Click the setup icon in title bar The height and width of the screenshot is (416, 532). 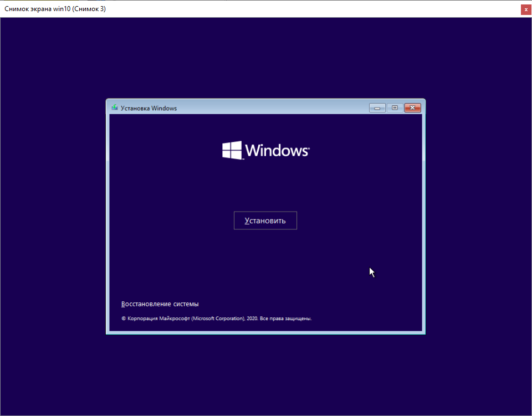[115, 108]
